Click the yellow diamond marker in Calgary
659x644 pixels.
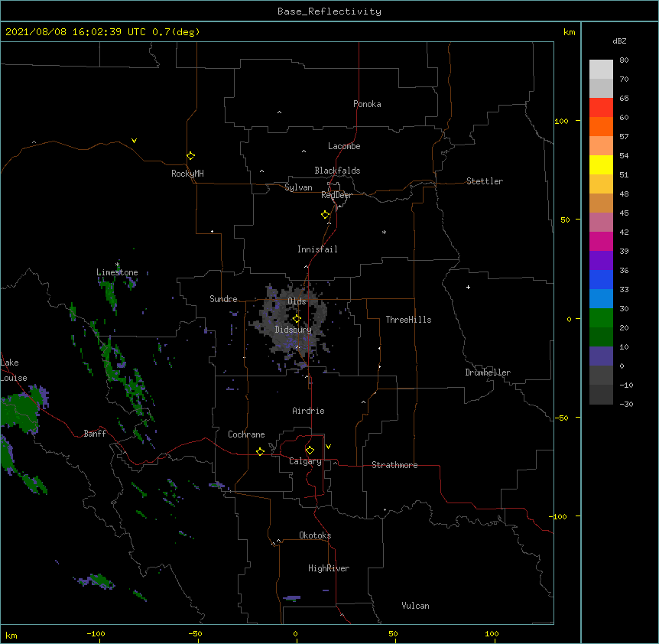[310, 450]
